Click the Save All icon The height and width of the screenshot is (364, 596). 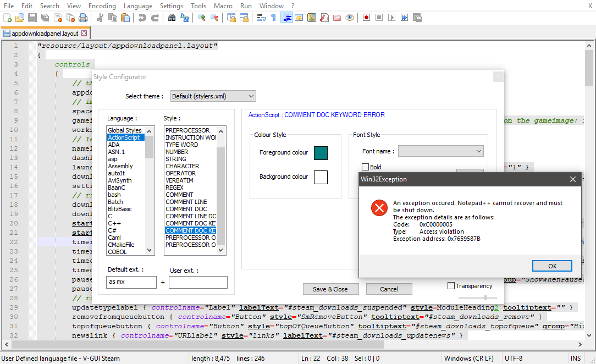pyautogui.click(x=45, y=18)
